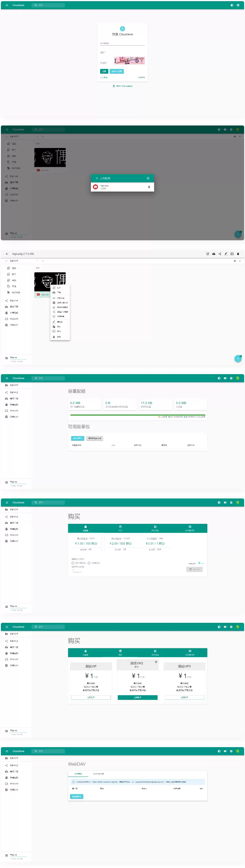This screenshot has height=868, width=245.
Task: Choose 移动 in the logo.png context menu
Action: 60,331
